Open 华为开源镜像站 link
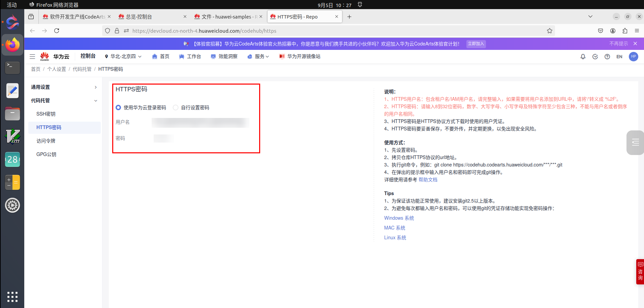 tap(300, 57)
